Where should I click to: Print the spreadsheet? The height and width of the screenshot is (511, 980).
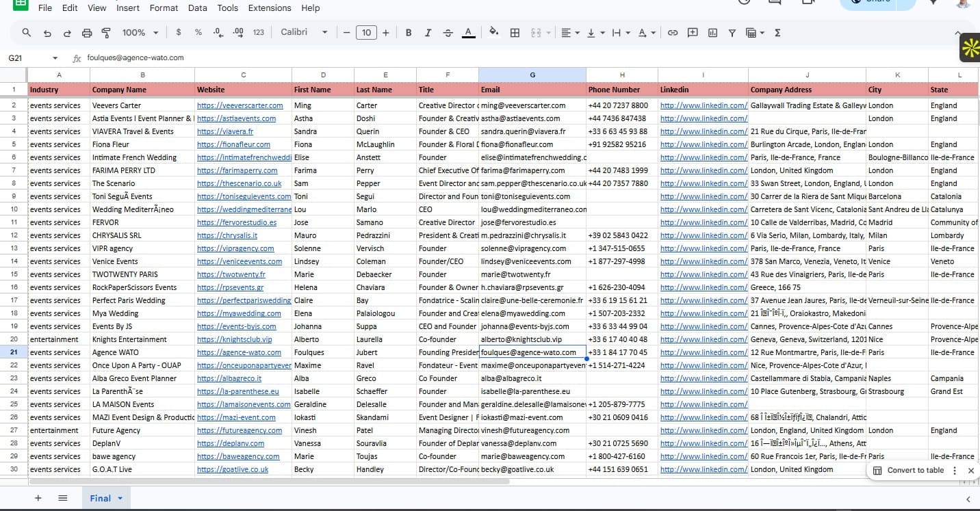coord(87,33)
